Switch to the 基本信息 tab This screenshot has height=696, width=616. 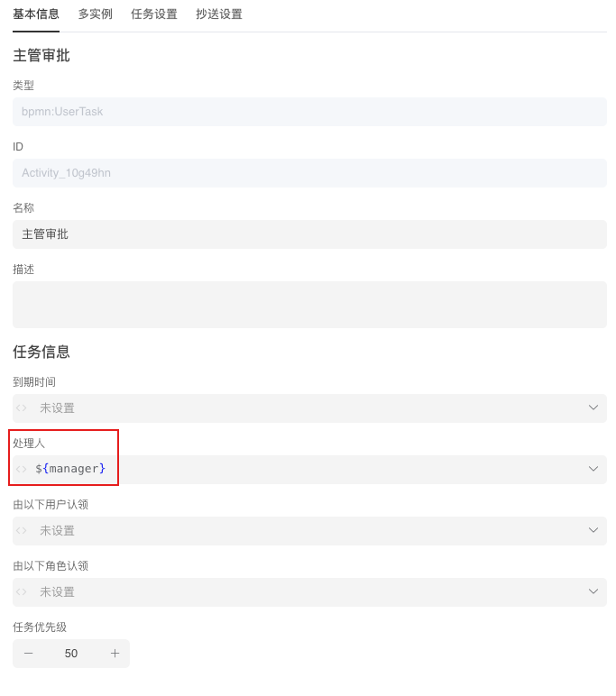coord(36,14)
